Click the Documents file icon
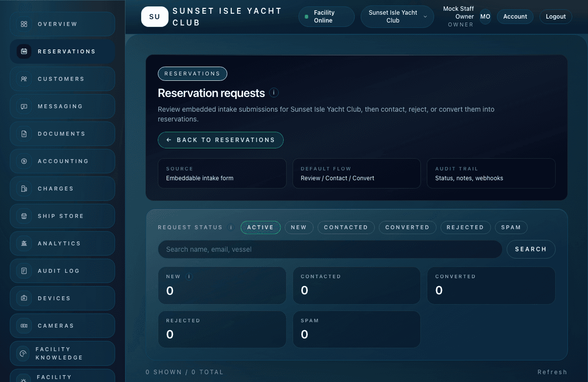This screenshot has width=588, height=382. pos(24,134)
